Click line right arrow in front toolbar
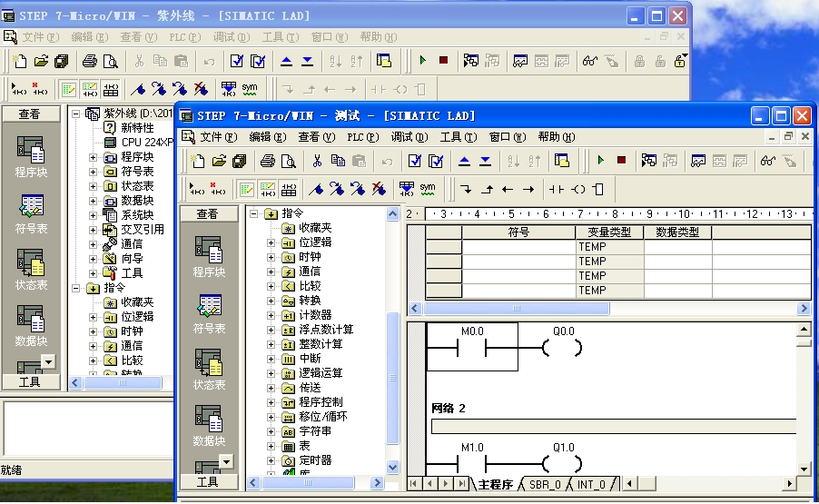The image size is (819, 504). coord(528,189)
